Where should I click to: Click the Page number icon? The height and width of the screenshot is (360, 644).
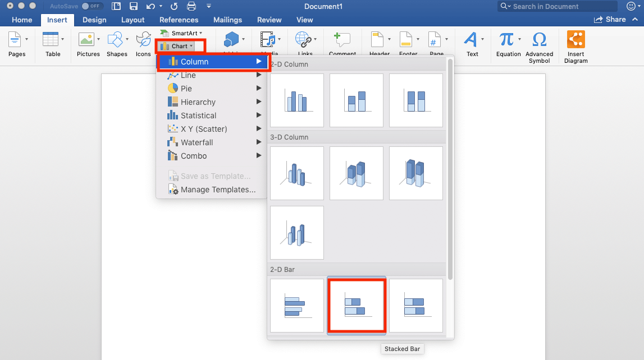tap(435, 40)
